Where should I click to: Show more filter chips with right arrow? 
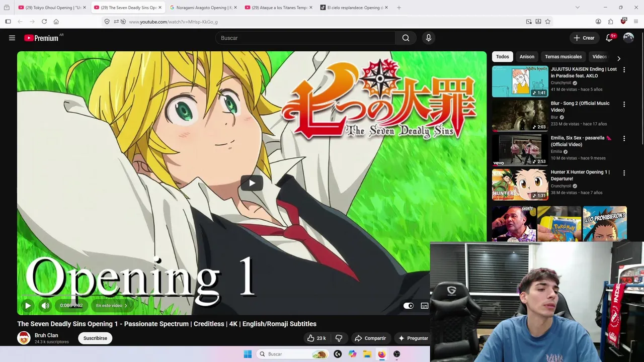tap(619, 58)
